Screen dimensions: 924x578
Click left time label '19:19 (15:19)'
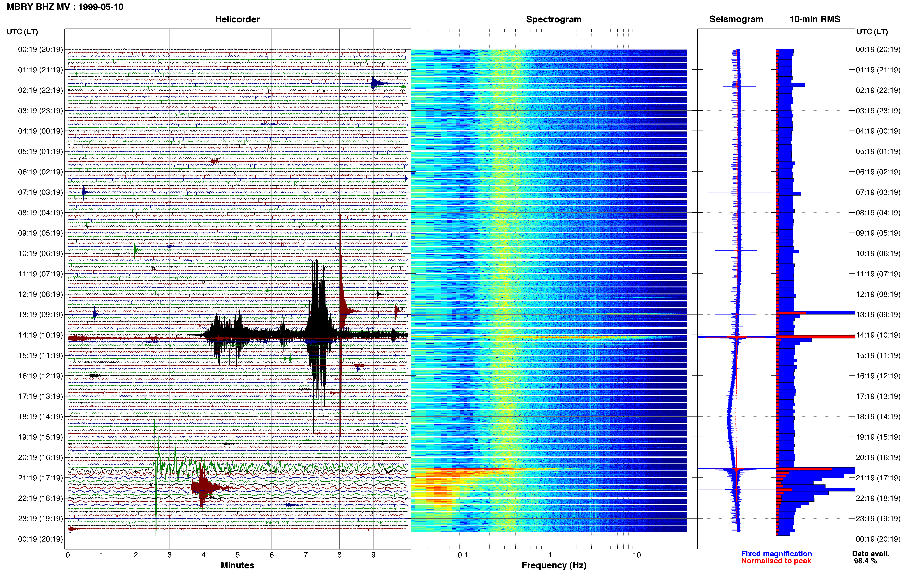point(41,437)
